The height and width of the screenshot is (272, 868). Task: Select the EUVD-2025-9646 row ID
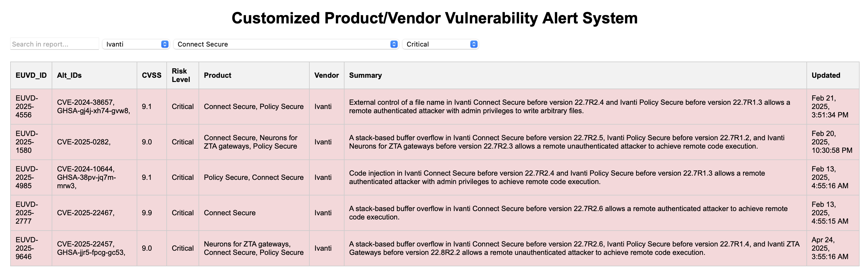[27, 248]
